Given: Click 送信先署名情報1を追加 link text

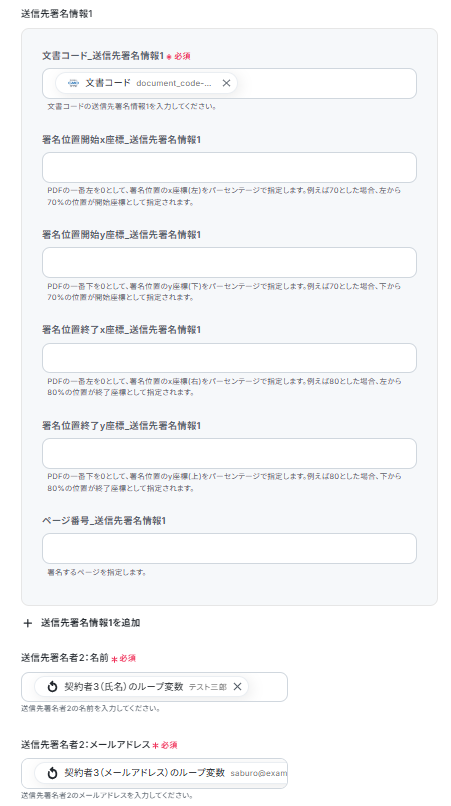Looking at the screenshot, I should point(91,623).
